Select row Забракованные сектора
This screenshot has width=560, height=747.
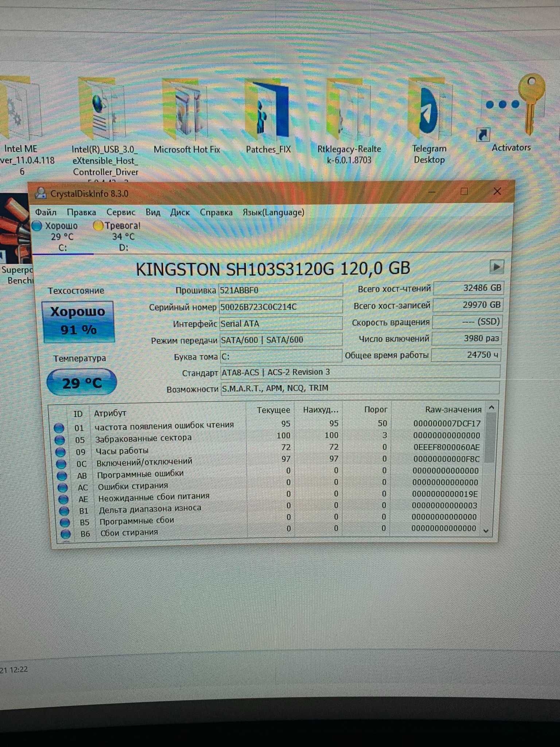270,437
